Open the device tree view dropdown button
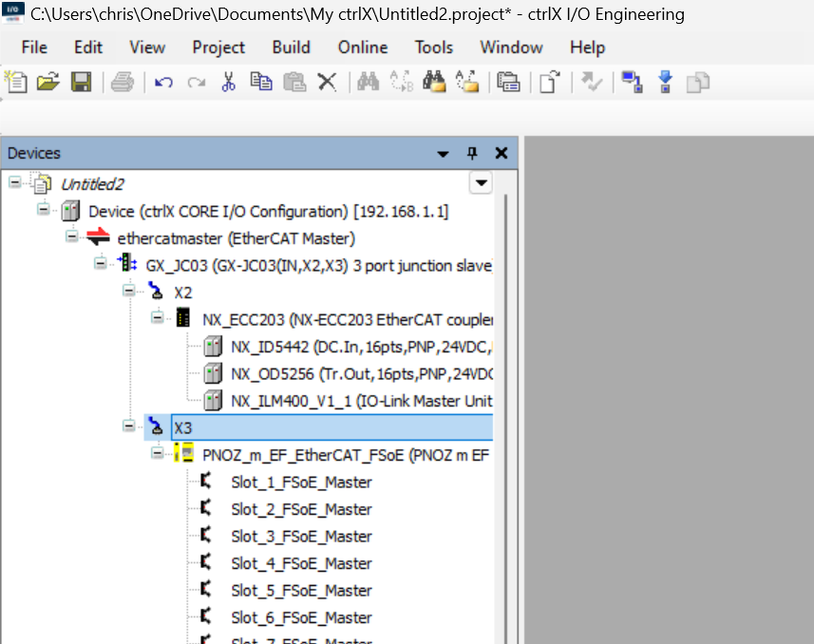This screenshot has height=644, width=814. tap(481, 182)
